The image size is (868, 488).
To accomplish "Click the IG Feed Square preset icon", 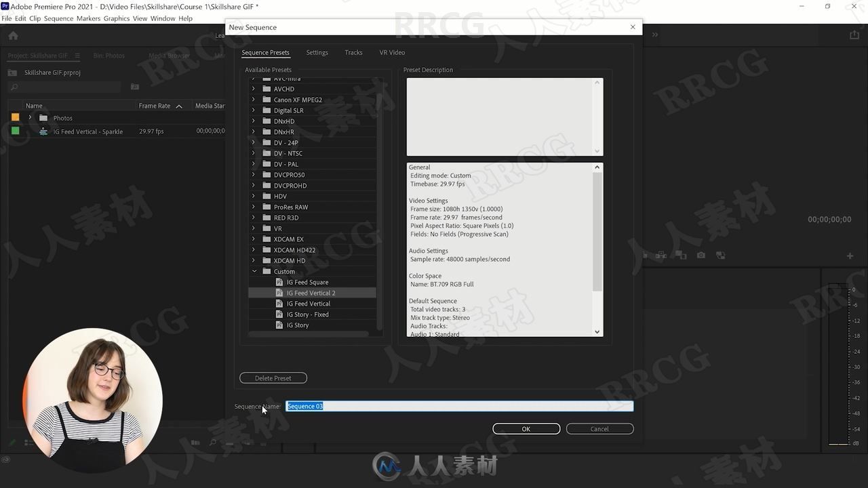I will coord(279,282).
